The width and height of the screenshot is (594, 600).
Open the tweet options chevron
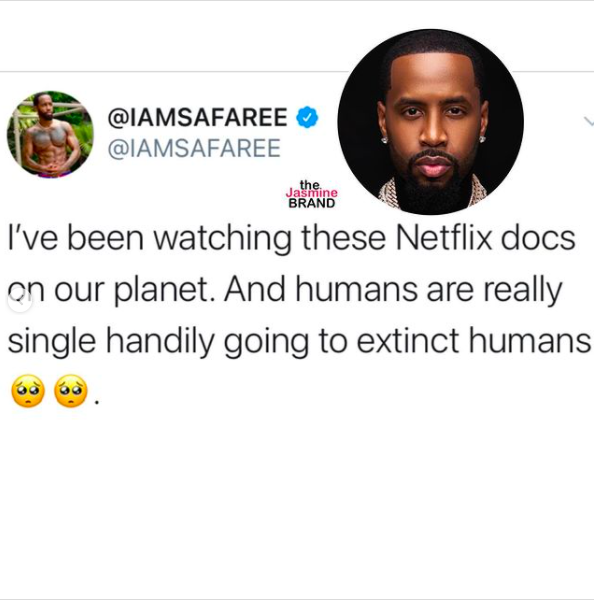pyautogui.click(x=589, y=122)
